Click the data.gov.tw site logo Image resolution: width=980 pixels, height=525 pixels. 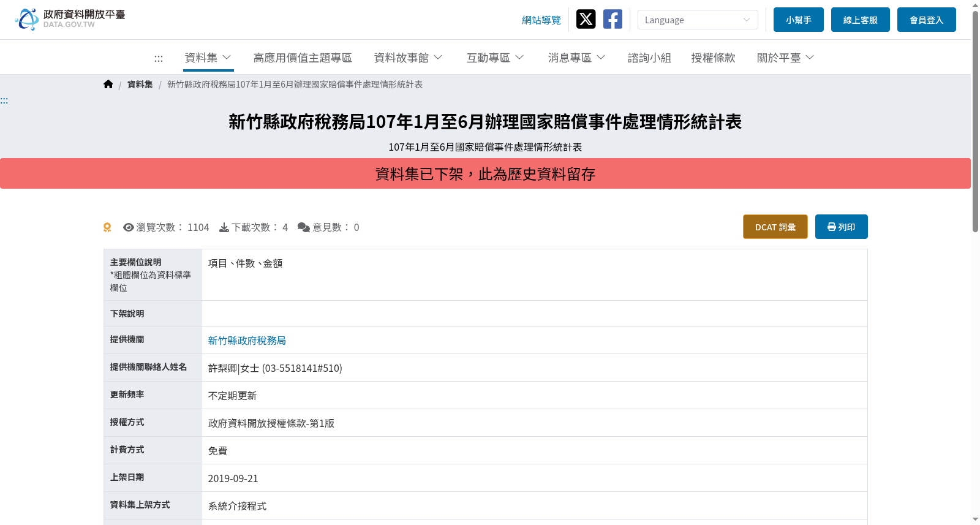pos(70,20)
